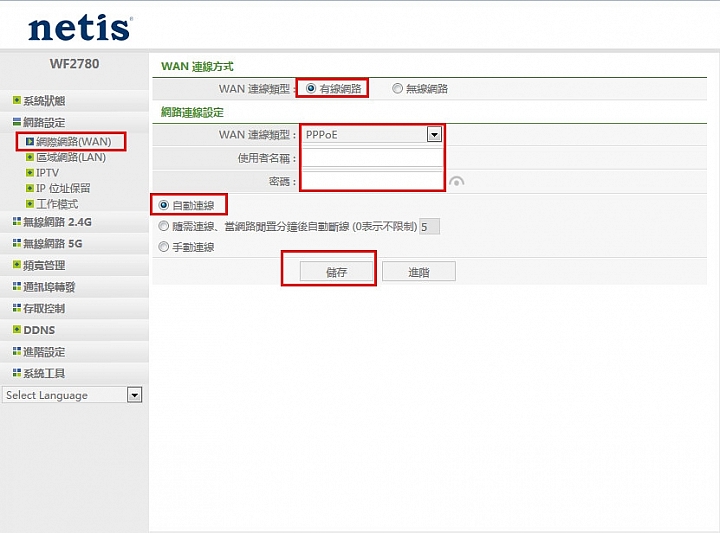Click the green icon beside 頻寬管理
This screenshot has width=720, height=533.
pos(17,264)
